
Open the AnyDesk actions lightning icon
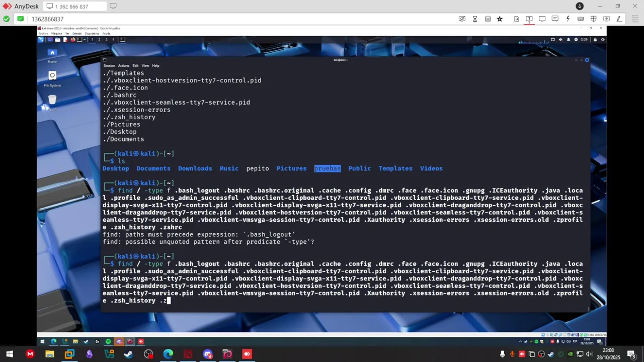(568, 19)
